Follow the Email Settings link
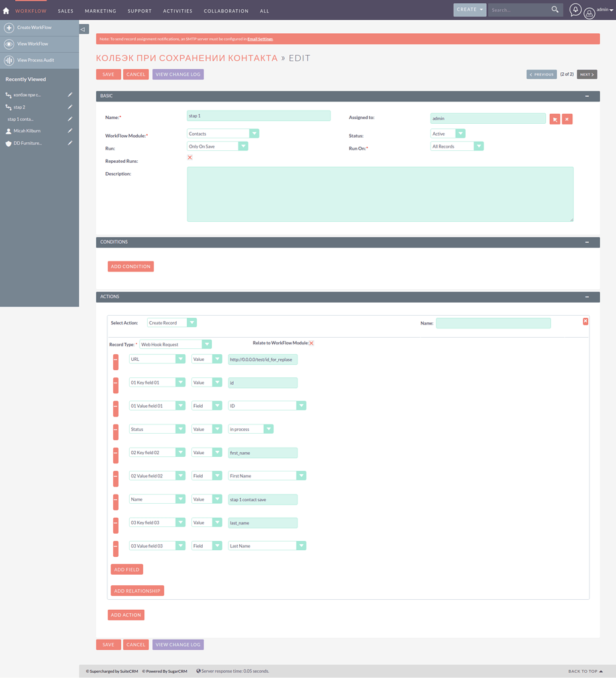 [x=260, y=39]
